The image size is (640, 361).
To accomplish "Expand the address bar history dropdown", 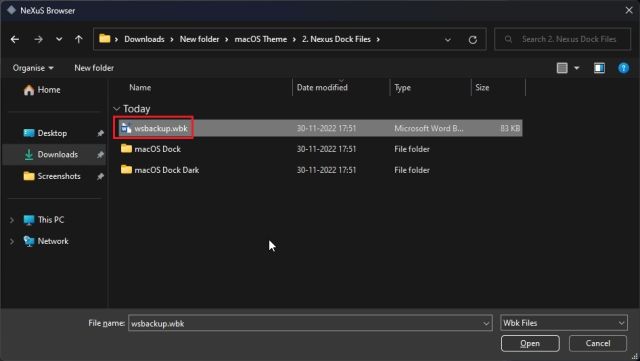I will tap(448, 40).
